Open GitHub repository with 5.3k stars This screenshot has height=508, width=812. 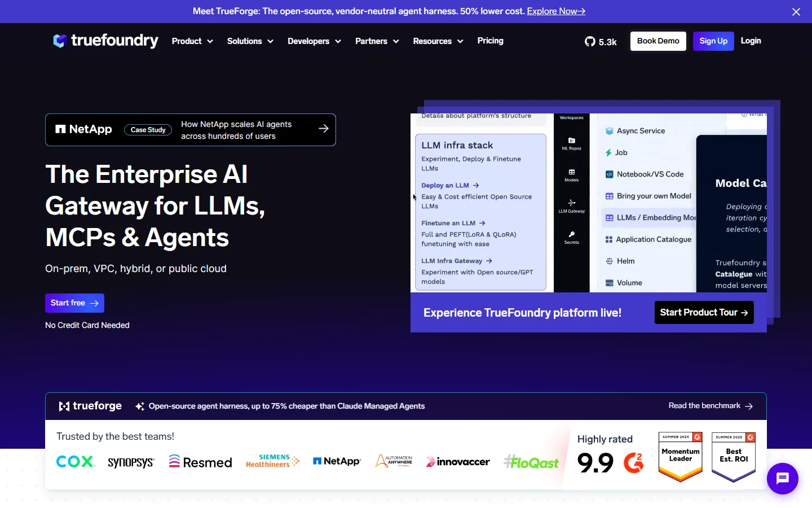(x=601, y=41)
